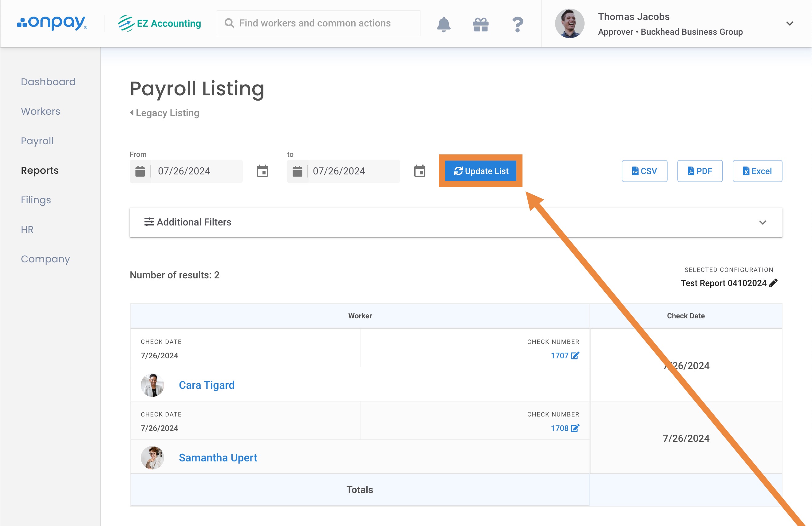Viewport: 812px width, 526px height.
Task: Open HR in sidebar
Action: coord(27,229)
